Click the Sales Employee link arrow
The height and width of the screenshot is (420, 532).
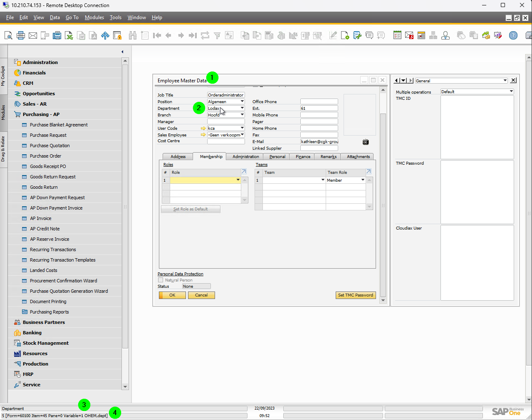tap(203, 135)
